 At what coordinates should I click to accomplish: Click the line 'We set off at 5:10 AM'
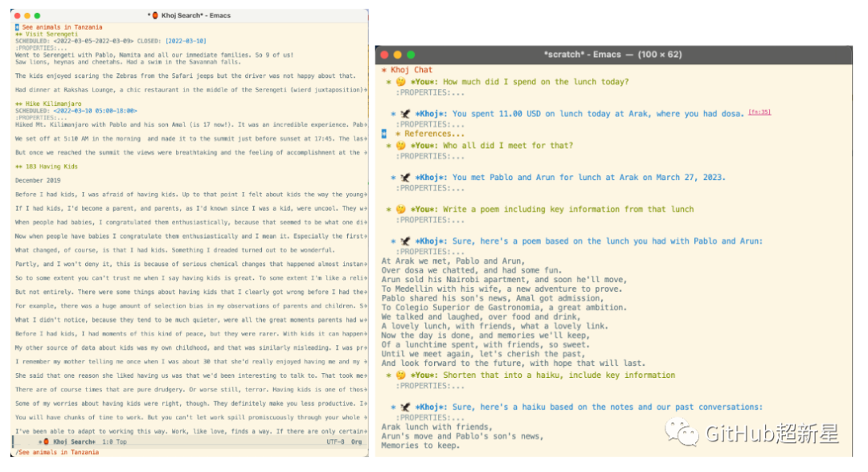coord(191,138)
